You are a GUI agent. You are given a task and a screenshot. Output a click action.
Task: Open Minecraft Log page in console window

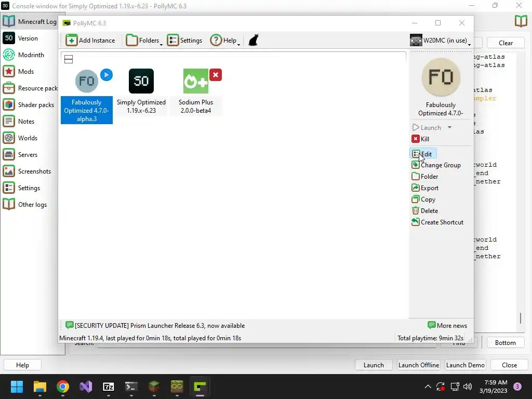click(30, 21)
